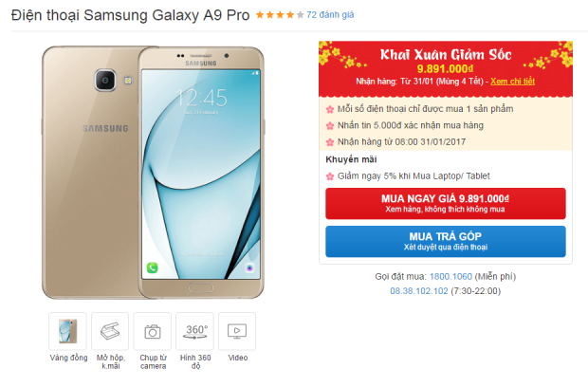Click the product title 'Điện thoại Samsung Galaxy A9 Pro'
The image size is (588, 387).
[x=131, y=15]
